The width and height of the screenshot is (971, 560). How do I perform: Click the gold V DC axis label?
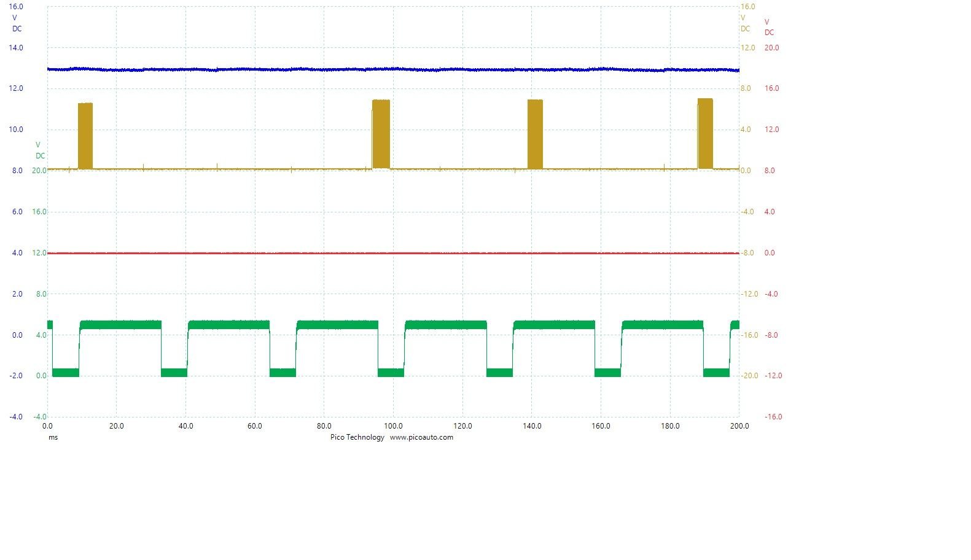pos(744,23)
